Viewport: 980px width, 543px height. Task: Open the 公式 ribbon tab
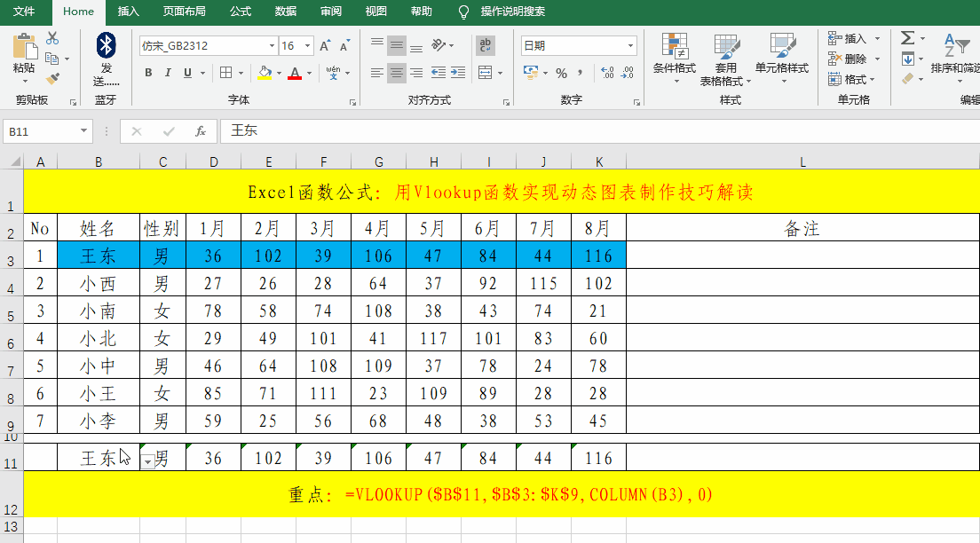pos(241,12)
